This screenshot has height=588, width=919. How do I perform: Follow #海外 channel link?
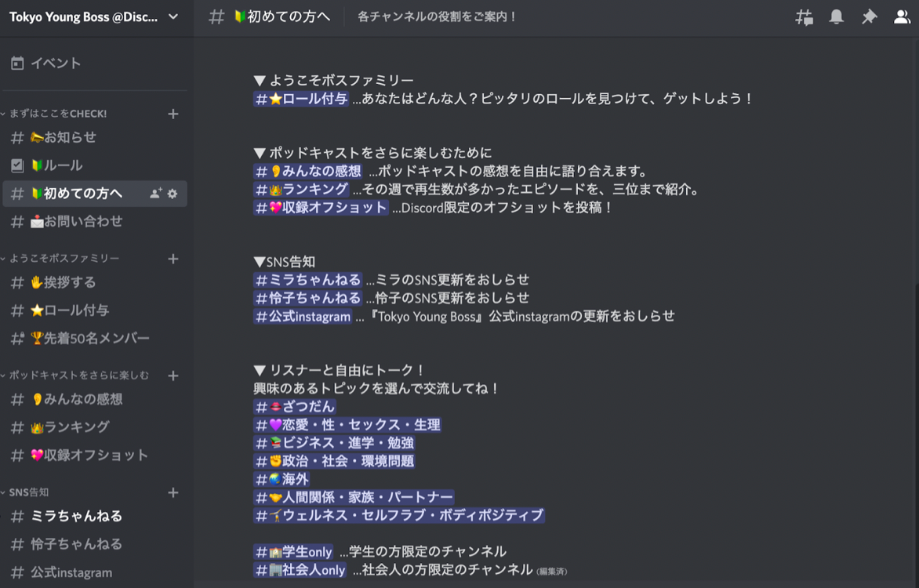tap(282, 480)
